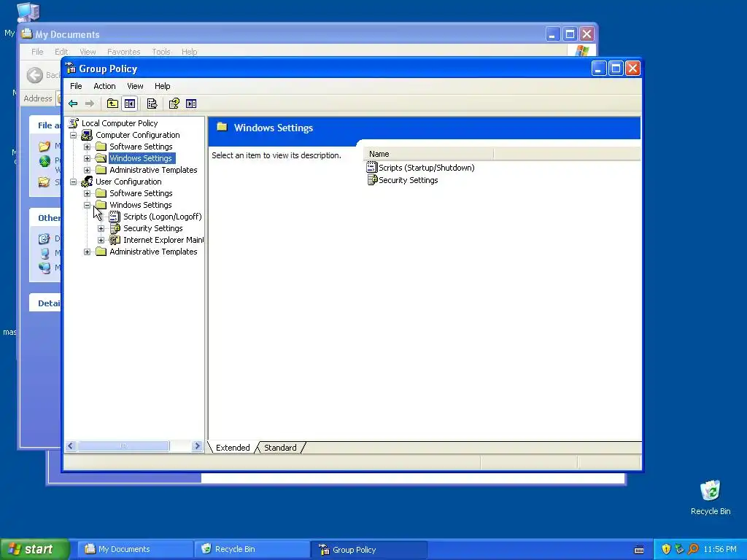Switch to the Extended tab
Viewport: 747px width, 560px height.
pyautogui.click(x=233, y=448)
